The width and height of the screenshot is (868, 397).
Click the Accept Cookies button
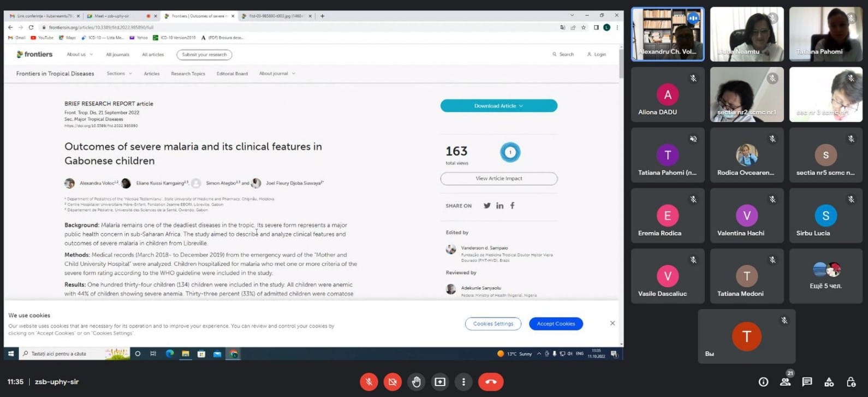point(556,324)
